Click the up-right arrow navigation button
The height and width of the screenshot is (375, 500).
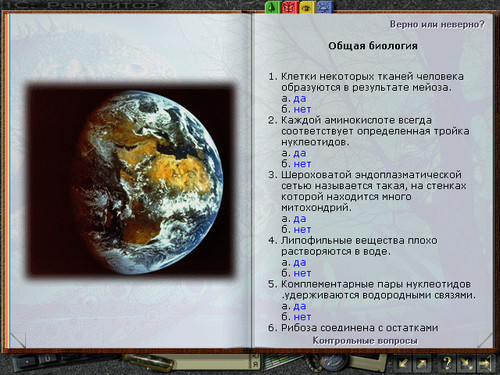tap(422, 363)
